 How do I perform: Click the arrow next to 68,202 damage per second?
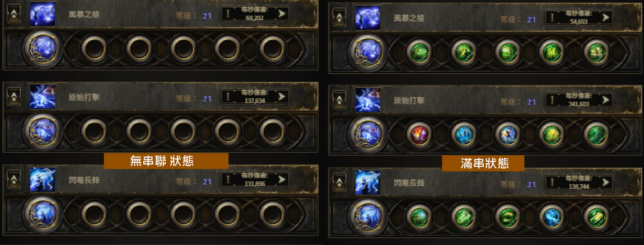pyautogui.click(x=282, y=13)
